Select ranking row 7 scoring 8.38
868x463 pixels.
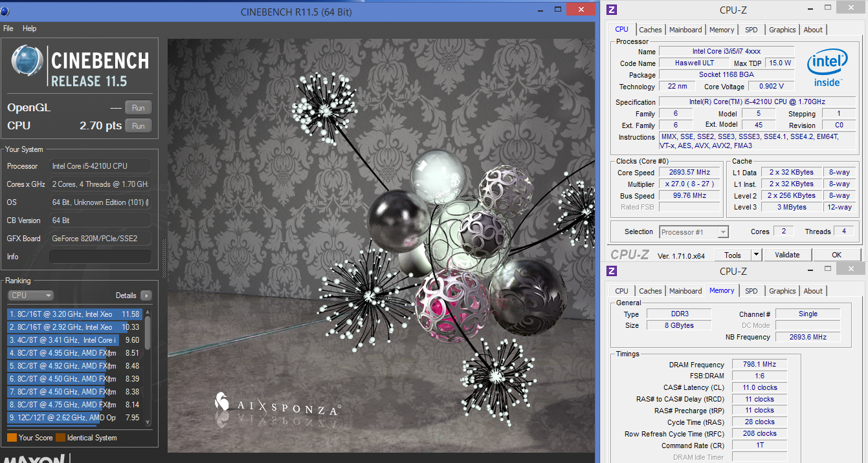click(x=75, y=392)
